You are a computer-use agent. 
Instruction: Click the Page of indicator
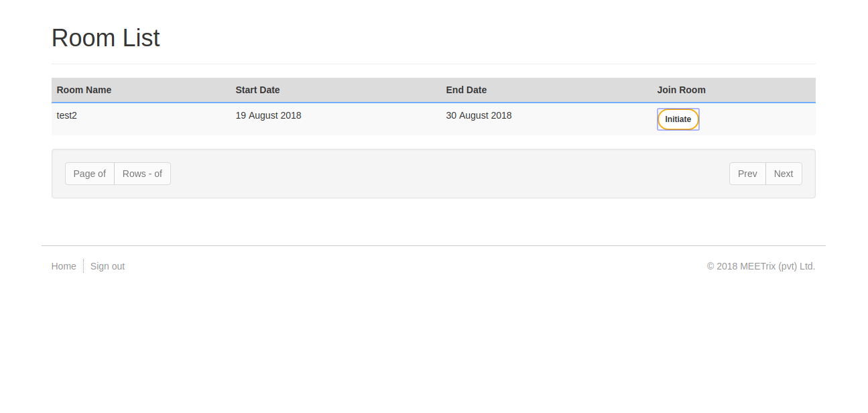click(90, 174)
